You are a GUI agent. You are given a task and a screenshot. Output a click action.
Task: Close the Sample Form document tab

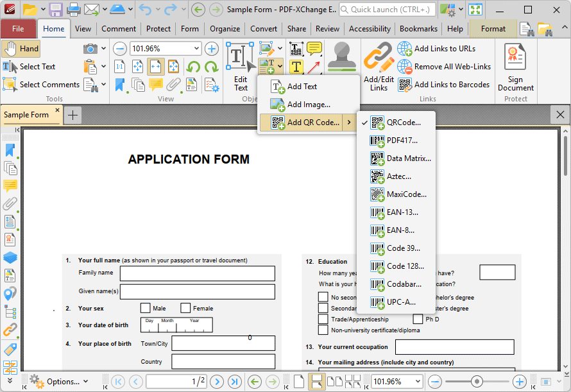57,110
